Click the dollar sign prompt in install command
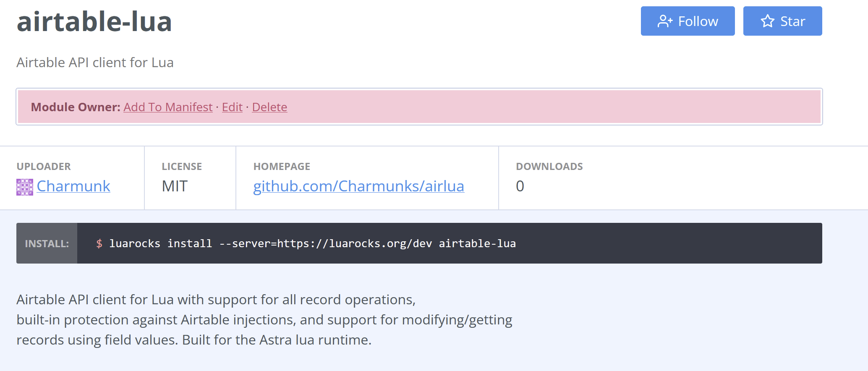The image size is (868, 371). click(x=99, y=244)
